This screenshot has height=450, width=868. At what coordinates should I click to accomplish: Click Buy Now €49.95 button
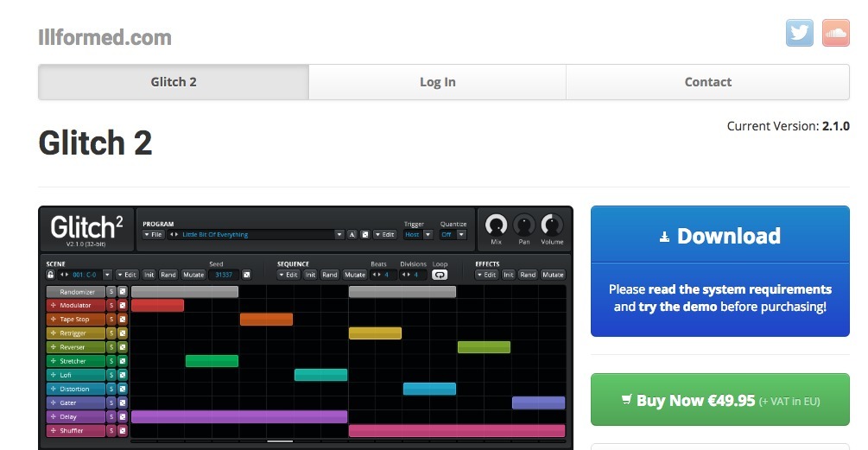point(719,401)
